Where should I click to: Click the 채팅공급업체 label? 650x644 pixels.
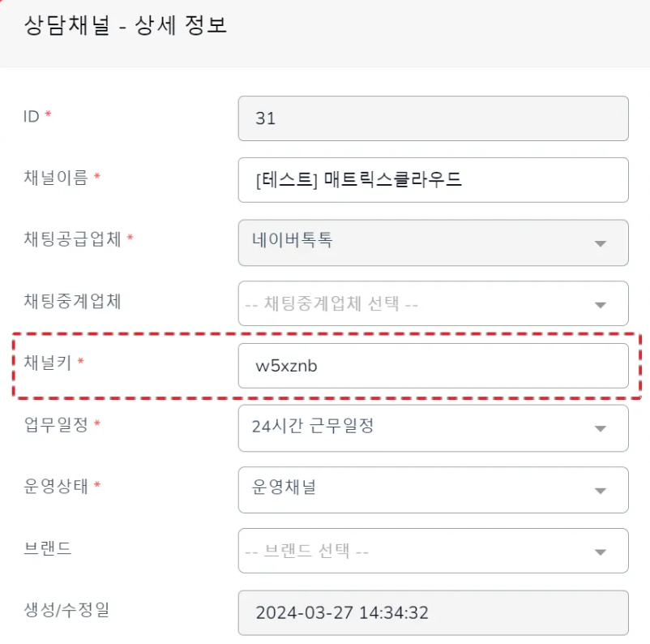point(72,239)
